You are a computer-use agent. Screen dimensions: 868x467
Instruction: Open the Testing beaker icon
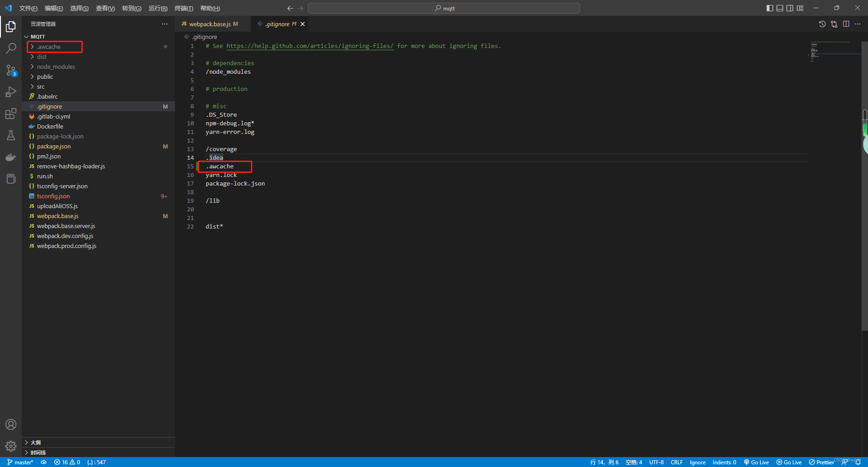[10, 135]
